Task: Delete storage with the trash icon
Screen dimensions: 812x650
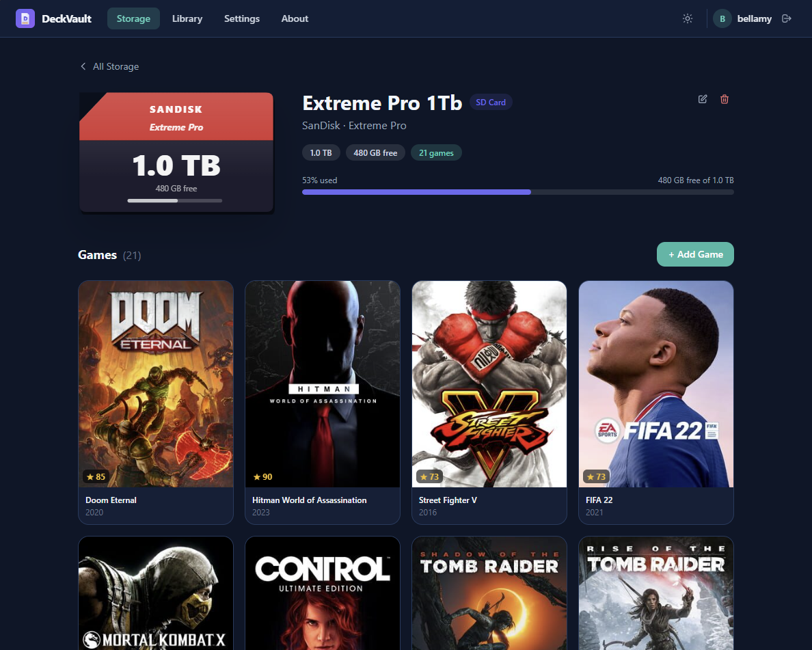Action: (x=724, y=99)
